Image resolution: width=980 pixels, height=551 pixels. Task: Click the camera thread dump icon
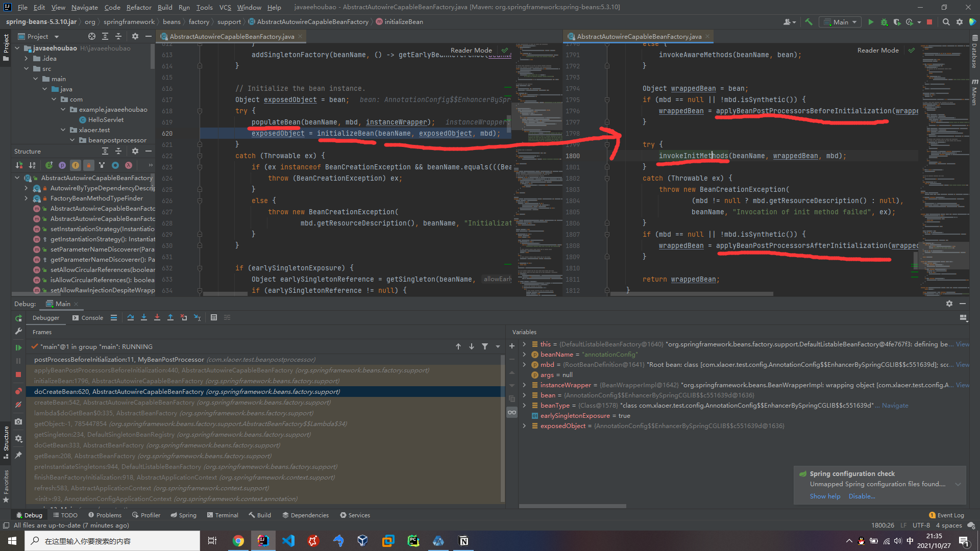click(x=18, y=421)
